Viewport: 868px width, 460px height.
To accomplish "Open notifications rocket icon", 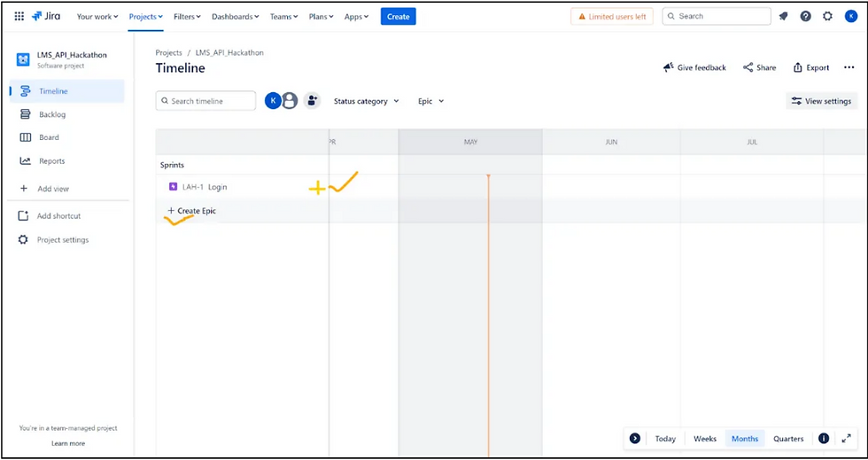I will tap(783, 17).
